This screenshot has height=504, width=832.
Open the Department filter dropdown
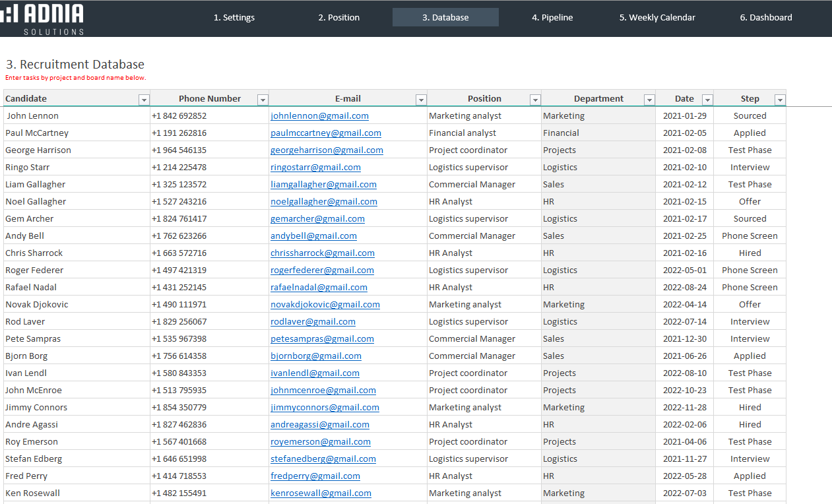(x=649, y=100)
